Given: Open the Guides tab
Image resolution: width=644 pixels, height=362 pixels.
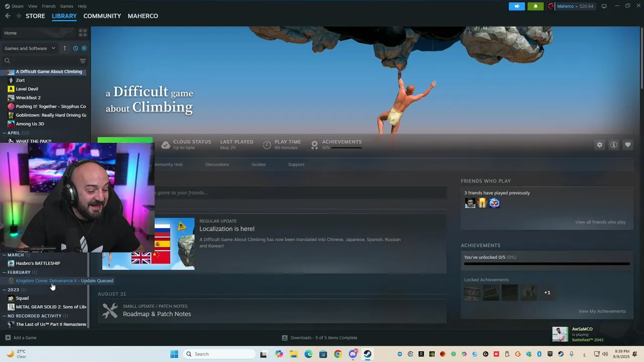Looking at the screenshot, I should [259, 164].
